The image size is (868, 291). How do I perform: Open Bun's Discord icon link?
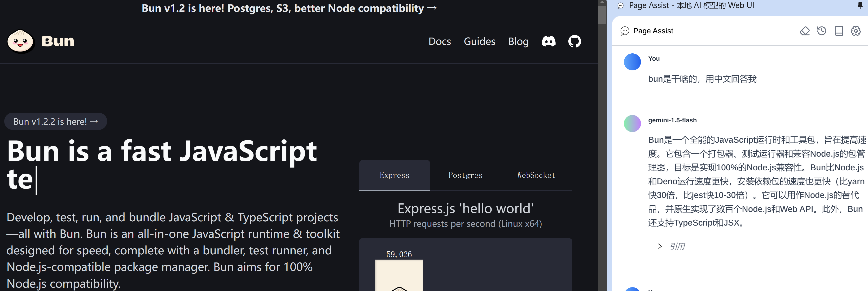548,41
